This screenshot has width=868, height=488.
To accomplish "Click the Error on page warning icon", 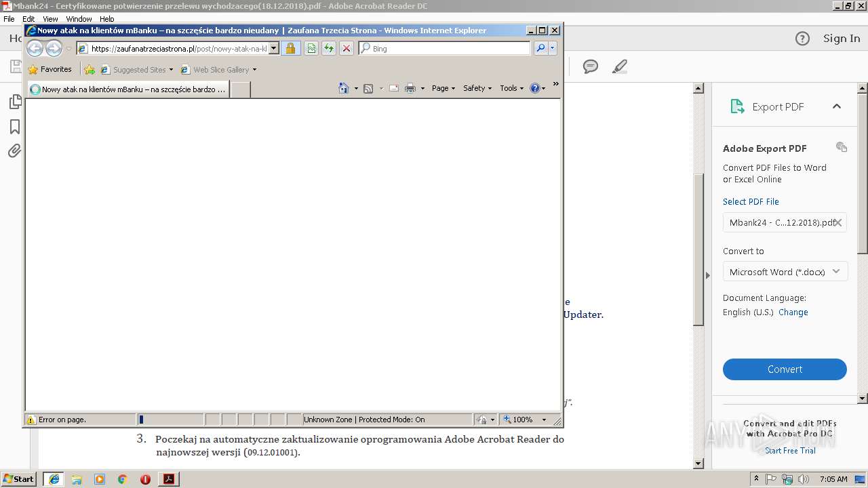I will click(x=31, y=420).
